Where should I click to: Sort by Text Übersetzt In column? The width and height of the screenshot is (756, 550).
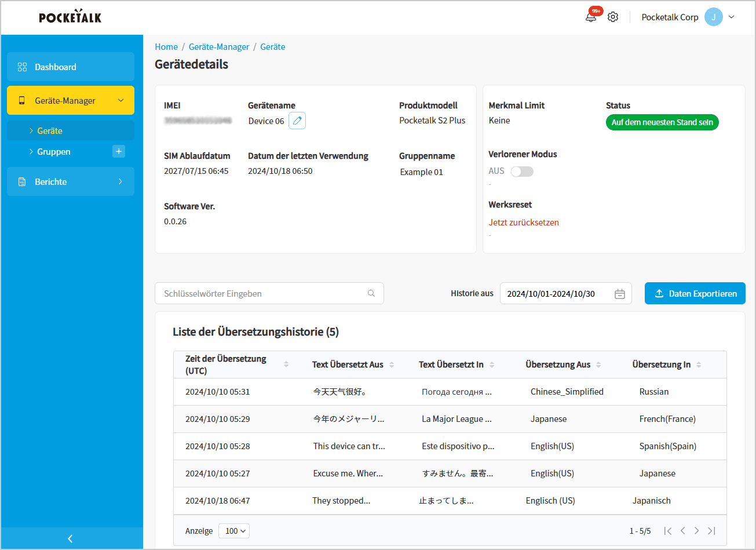[492, 365]
